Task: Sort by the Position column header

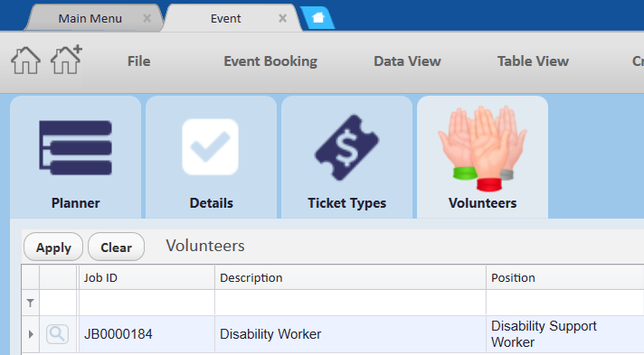Action: [x=565, y=278]
